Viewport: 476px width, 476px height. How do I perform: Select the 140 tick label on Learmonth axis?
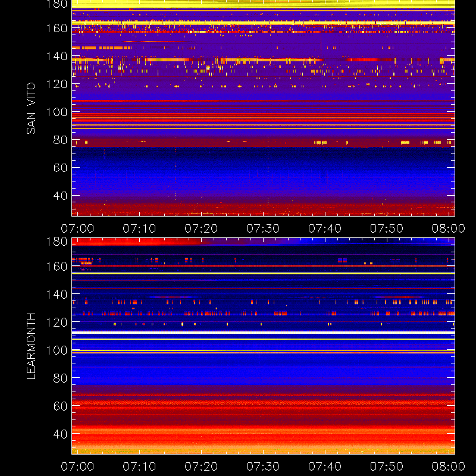coord(57,295)
